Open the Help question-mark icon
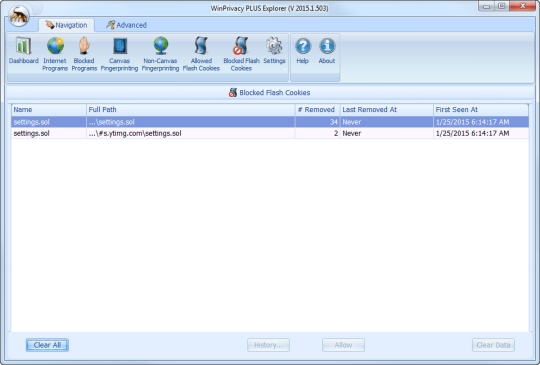This screenshot has height=365, width=540. coord(303,51)
